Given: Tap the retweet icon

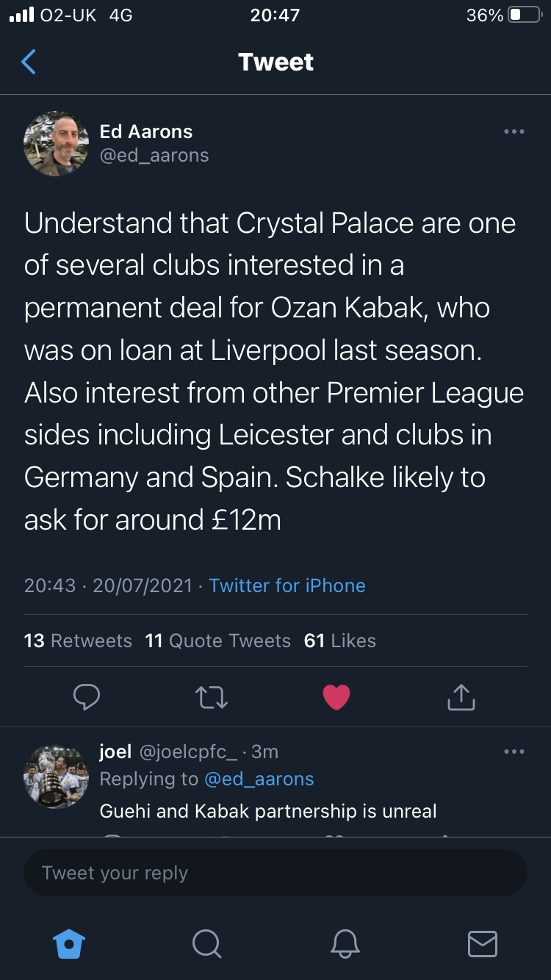Looking at the screenshot, I should [212, 696].
